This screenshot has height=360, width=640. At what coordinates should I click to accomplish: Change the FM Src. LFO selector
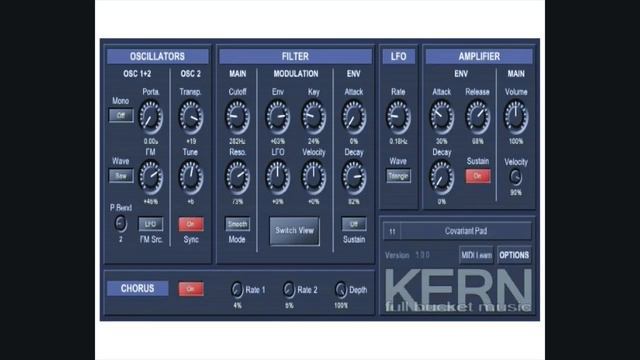pyautogui.click(x=151, y=224)
